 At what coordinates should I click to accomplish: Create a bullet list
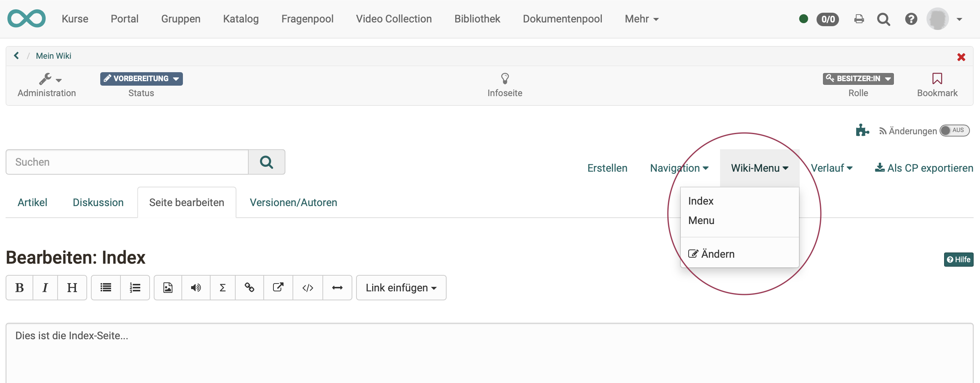click(x=105, y=288)
